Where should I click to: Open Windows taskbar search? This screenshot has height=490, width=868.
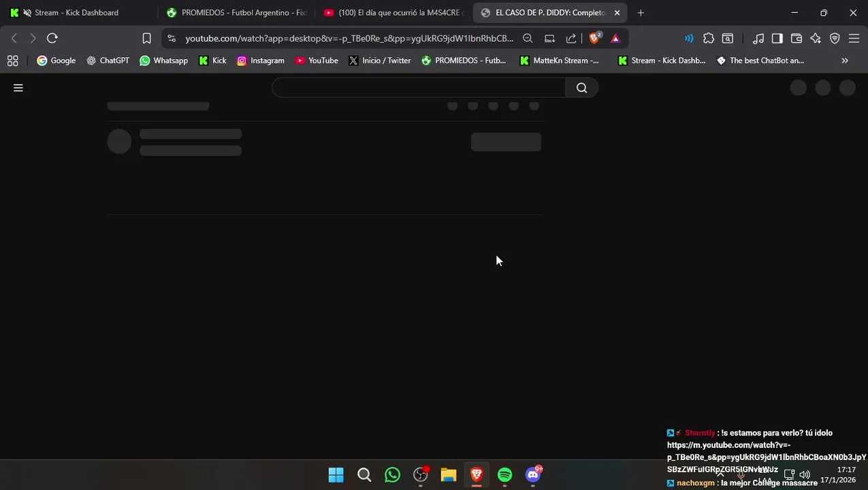pos(364,475)
